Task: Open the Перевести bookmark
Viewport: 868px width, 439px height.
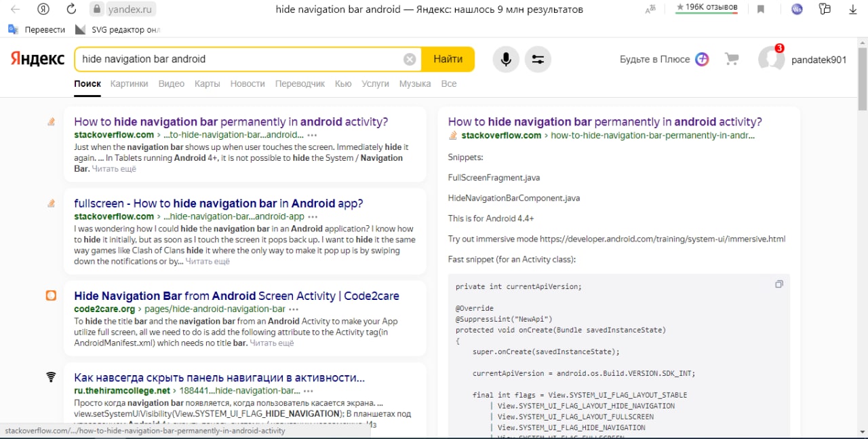Action: pos(37,29)
